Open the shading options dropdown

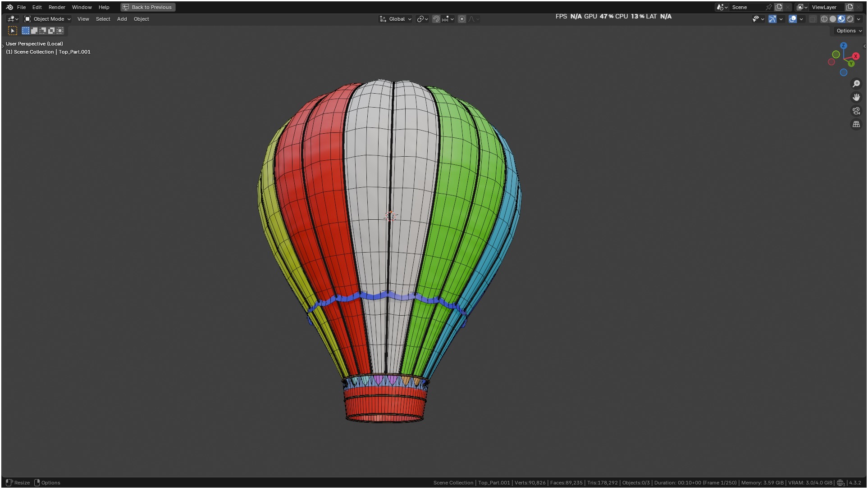859,19
